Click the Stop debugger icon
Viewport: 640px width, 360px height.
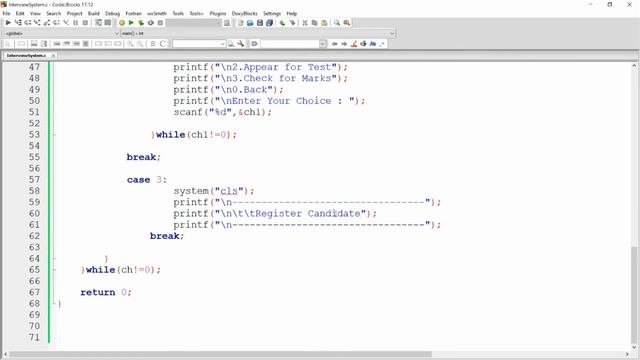pos(85,23)
